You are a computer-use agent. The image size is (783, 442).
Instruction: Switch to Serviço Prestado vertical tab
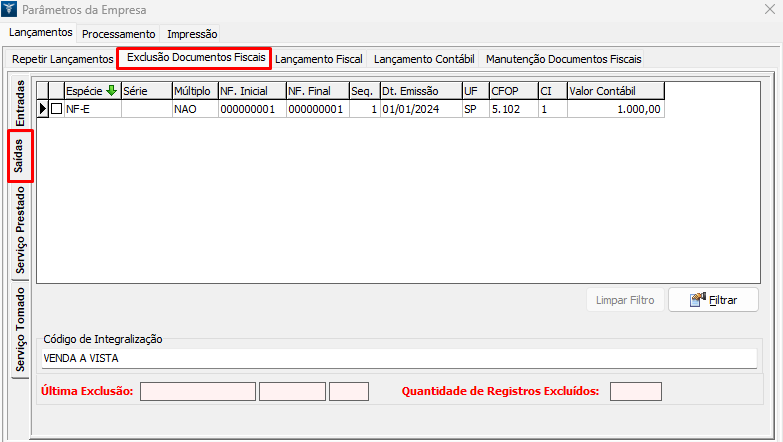point(21,230)
